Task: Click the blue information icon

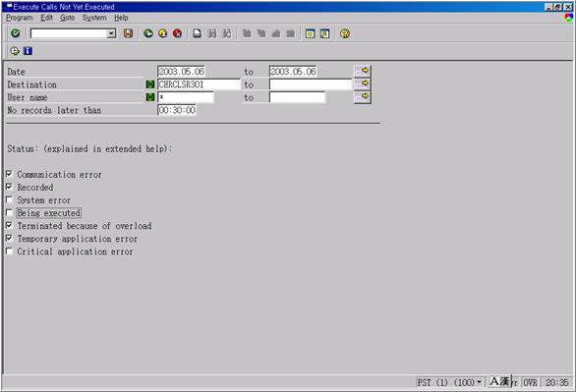Action: [28, 51]
